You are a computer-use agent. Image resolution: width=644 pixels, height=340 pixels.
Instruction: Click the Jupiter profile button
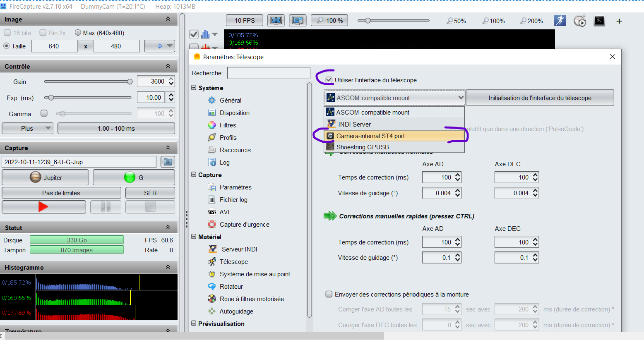(45, 177)
